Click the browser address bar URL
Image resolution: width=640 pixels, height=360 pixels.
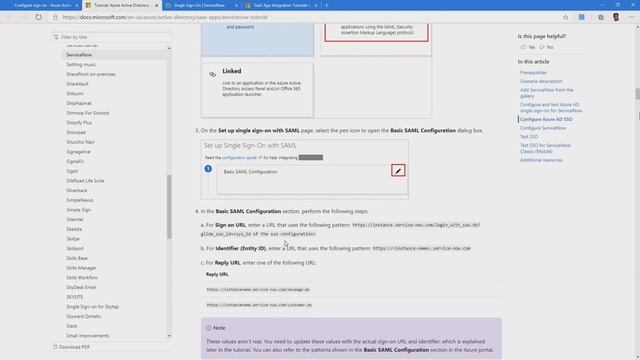click(165, 17)
